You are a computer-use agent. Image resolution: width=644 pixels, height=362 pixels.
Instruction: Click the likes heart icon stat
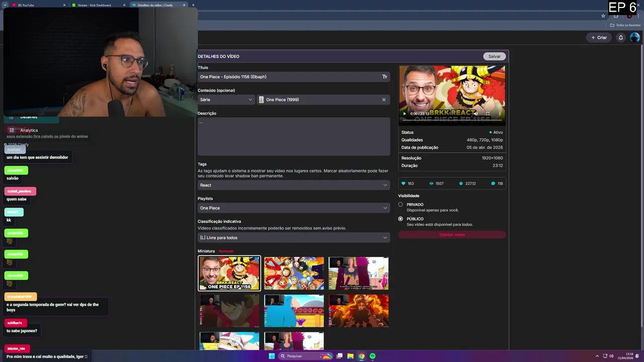pos(403,184)
